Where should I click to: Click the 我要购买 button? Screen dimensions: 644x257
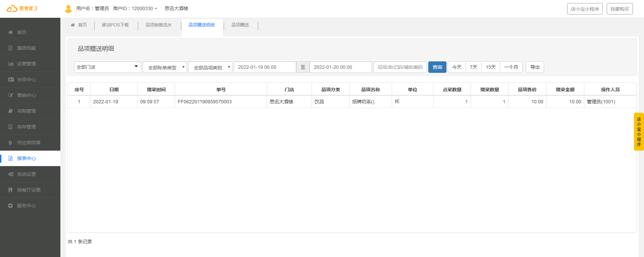(620, 9)
